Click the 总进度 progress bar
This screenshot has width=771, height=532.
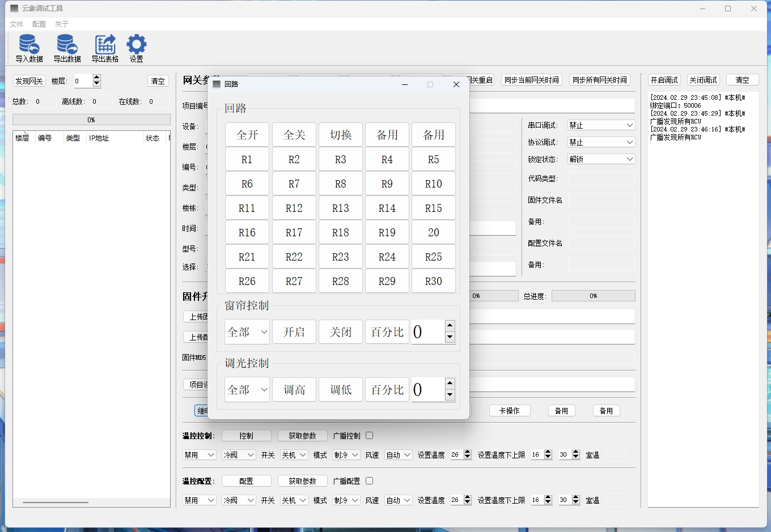594,296
